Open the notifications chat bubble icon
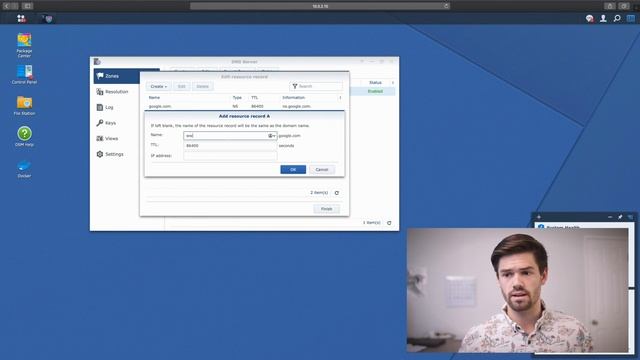This screenshot has height=360, width=640. pyautogui.click(x=589, y=18)
